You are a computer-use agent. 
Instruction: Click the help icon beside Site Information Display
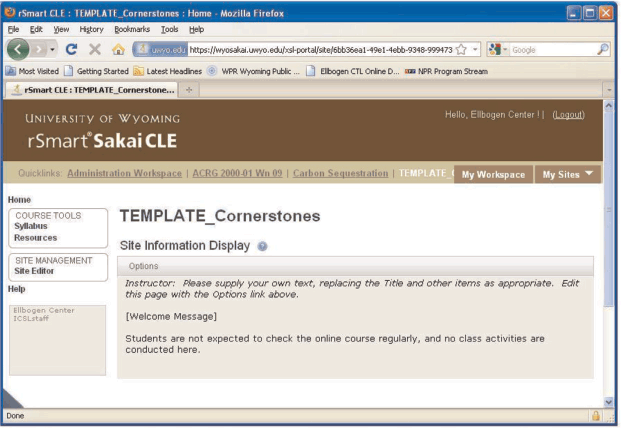click(x=262, y=245)
